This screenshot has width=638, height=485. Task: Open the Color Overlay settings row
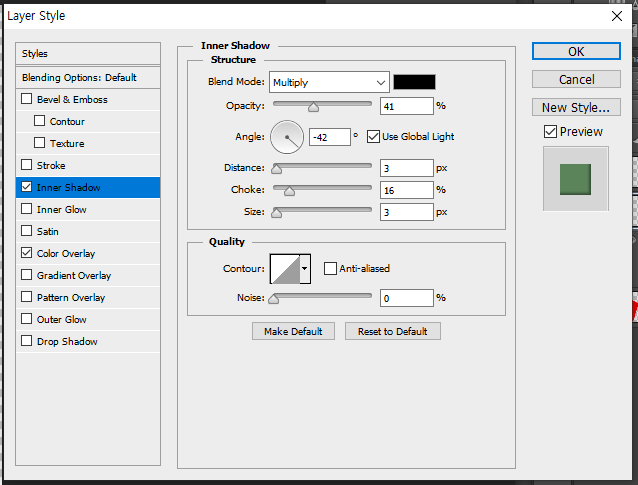coord(88,253)
